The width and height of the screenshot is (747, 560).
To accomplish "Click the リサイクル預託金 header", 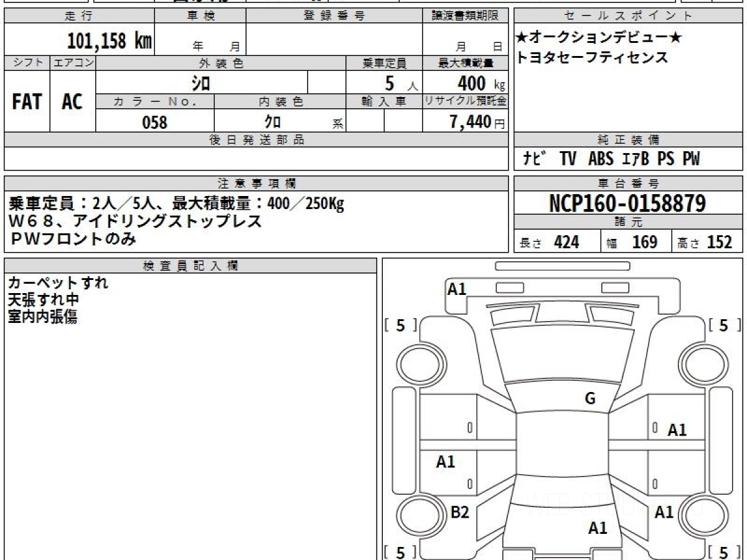I will coord(465,101).
